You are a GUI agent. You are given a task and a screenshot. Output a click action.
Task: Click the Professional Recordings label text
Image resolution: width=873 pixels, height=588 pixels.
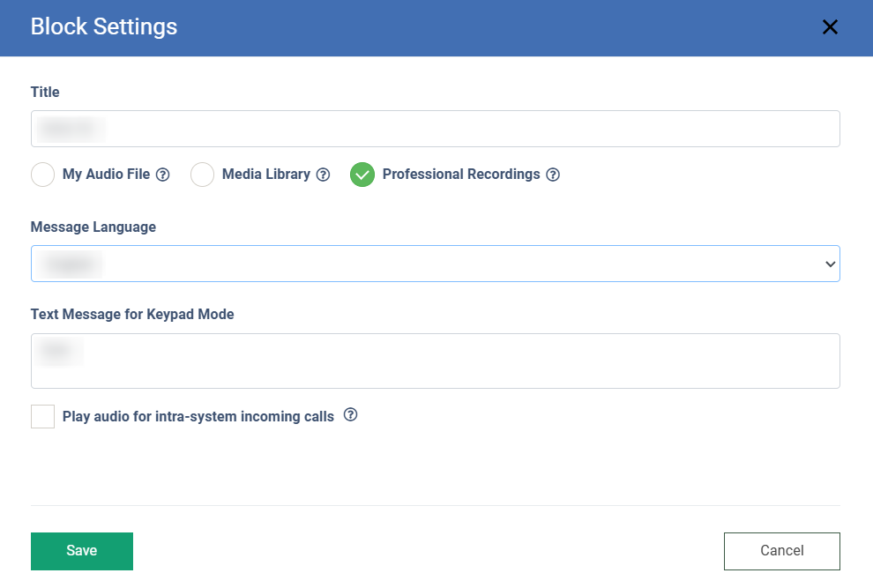tap(460, 175)
